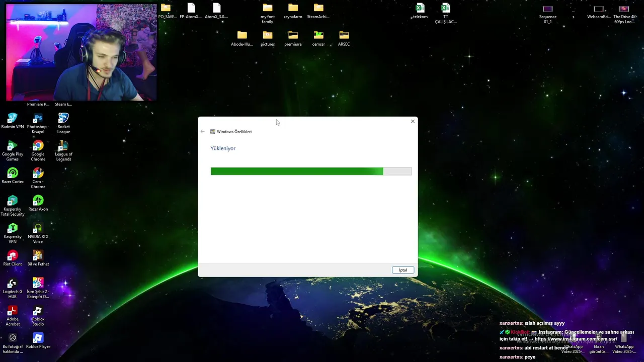Select the NVIDIA RTX Voice icon

pyautogui.click(x=38, y=233)
